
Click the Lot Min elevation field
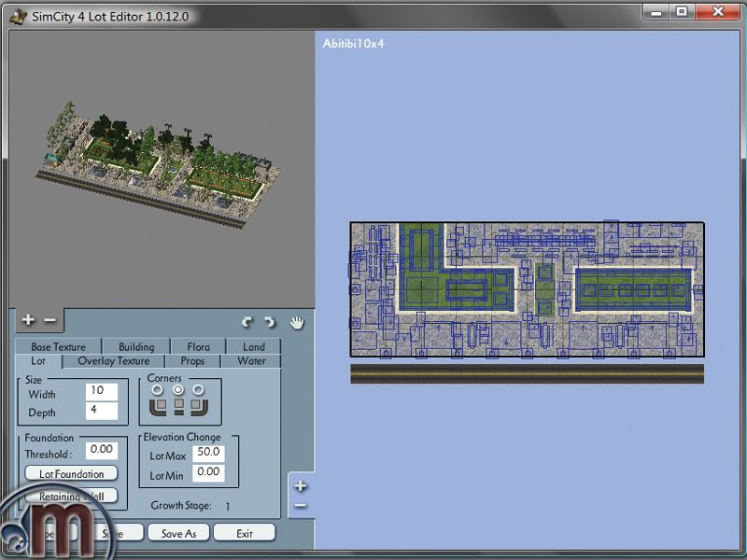pos(208,473)
